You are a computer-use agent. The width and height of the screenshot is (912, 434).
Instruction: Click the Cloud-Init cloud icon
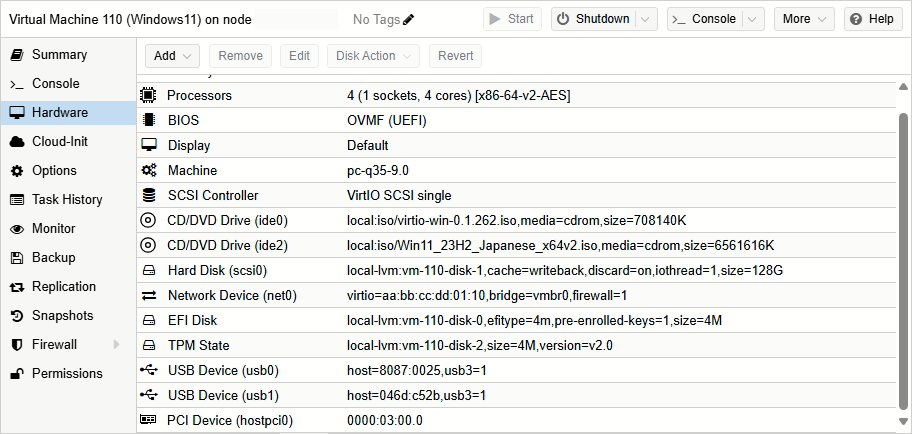pos(17,141)
